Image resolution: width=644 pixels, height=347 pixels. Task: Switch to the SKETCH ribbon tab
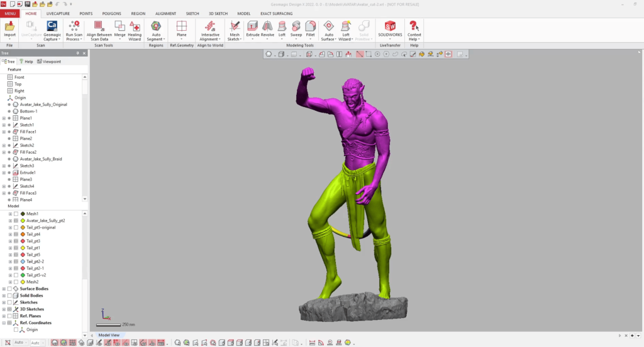192,14
